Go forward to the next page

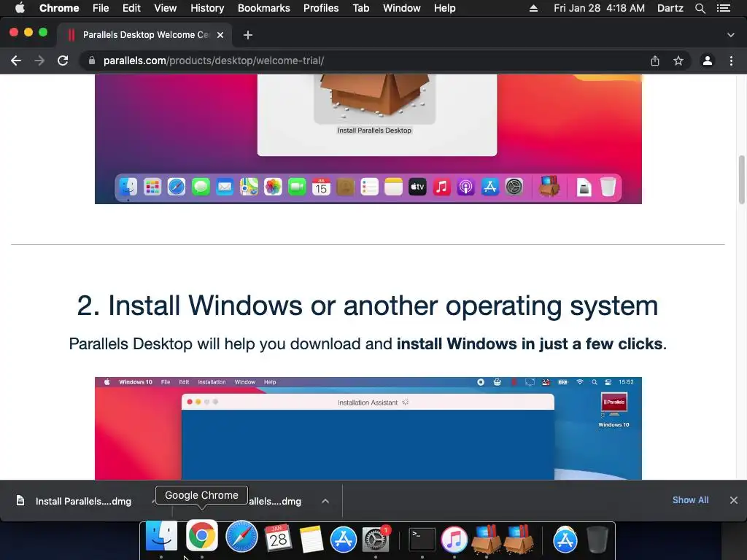coord(39,61)
